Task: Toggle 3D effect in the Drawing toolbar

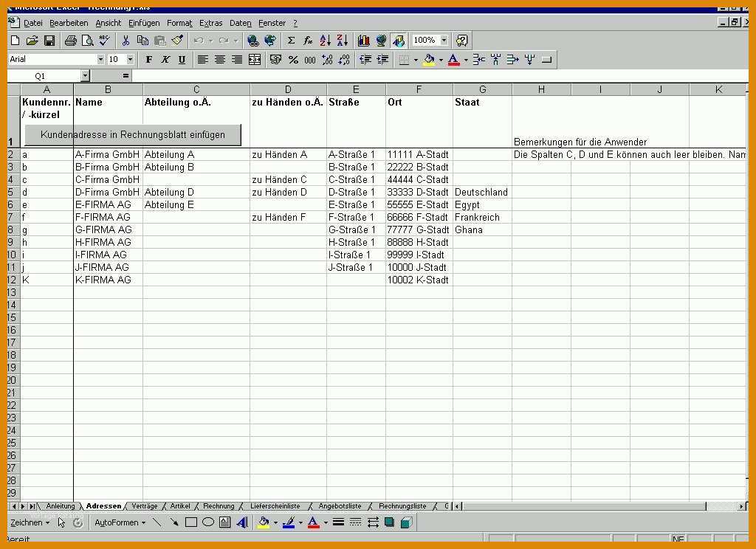Action: (x=407, y=522)
